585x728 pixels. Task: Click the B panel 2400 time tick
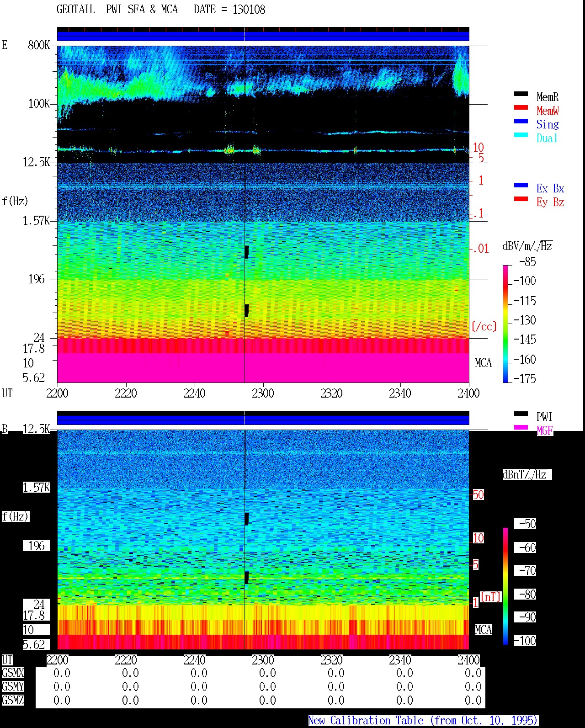pos(468,660)
